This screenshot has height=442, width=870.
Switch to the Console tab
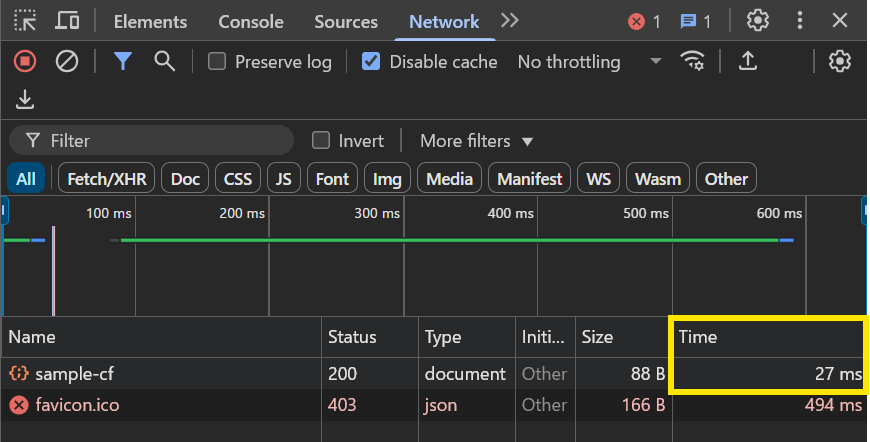coord(251,22)
